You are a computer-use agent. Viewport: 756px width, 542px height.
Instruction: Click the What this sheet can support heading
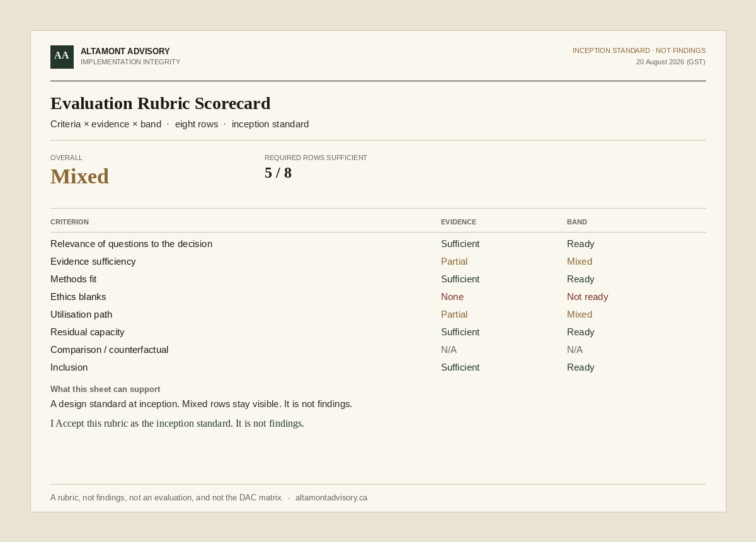105,389
